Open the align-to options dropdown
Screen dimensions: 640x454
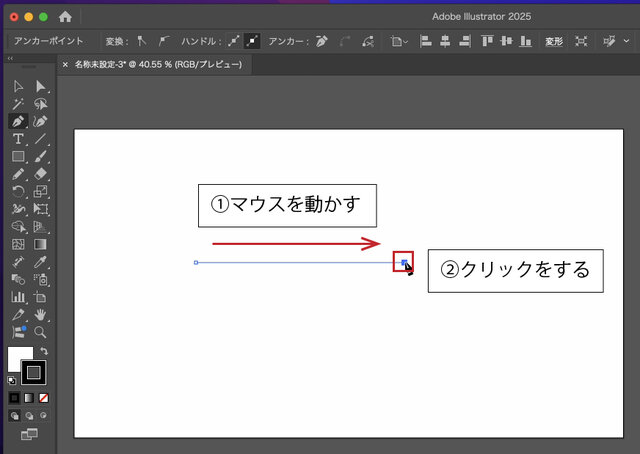tap(398, 41)
